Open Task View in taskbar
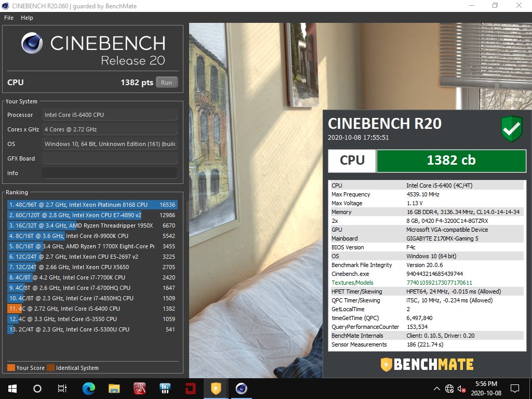532x399 pixels. click(62, 389)
